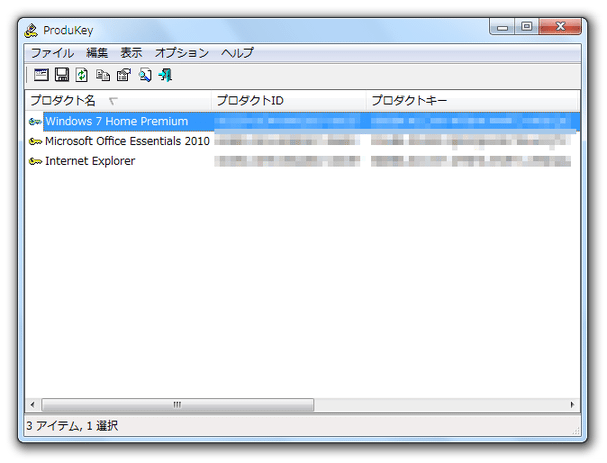This screenshot has width=607, height=463.
Task: Click the Exit door toolbar icon
Action: [165, 75]
